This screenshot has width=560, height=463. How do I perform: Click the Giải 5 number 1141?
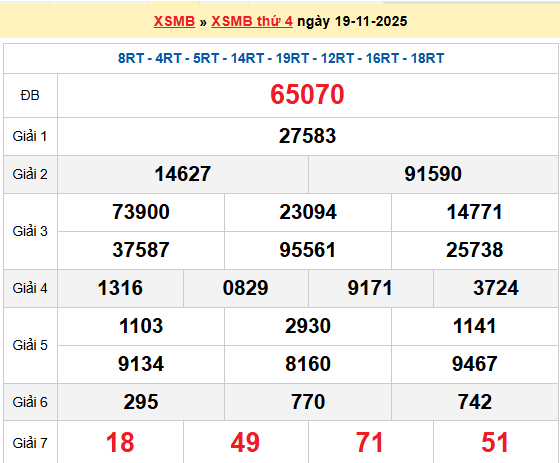[x=475, y=326]
